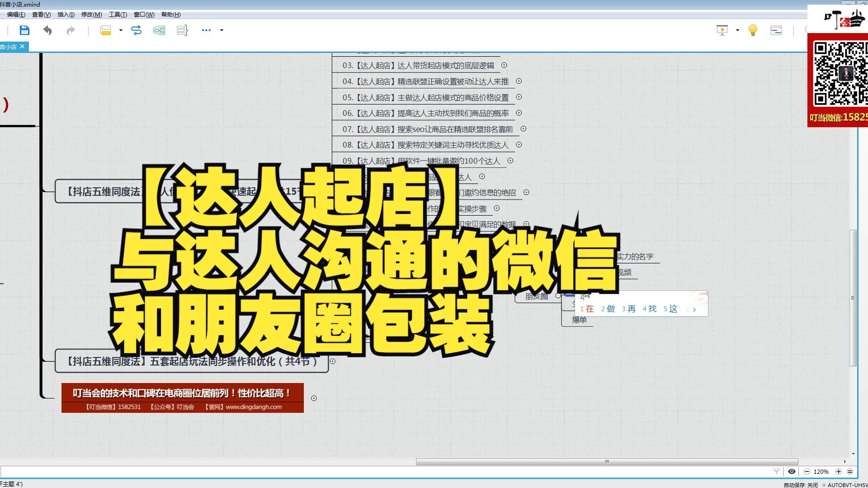
Task: Open the 插入(I) menu
Action: (x=66, y=15)
